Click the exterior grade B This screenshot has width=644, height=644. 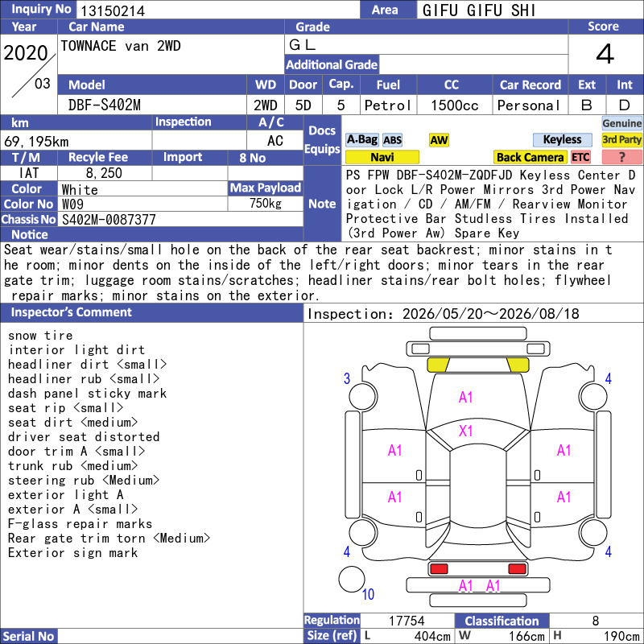(x=587, y=105)
